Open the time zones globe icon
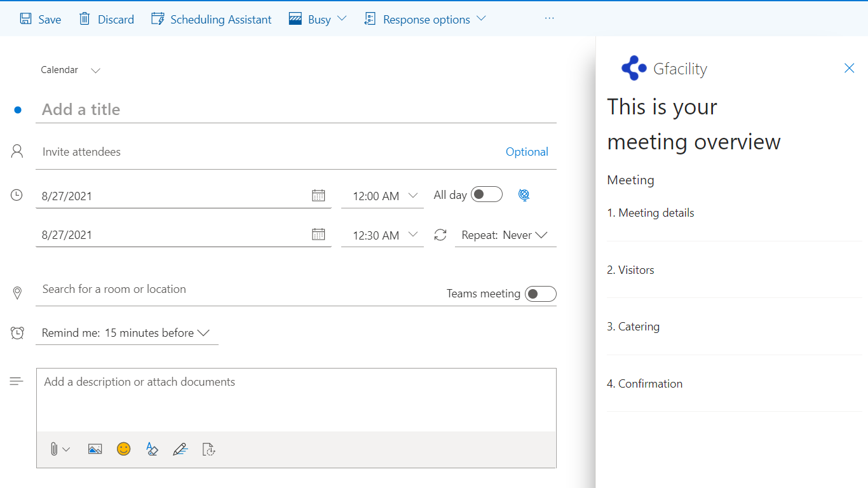This screenshot has height=488, width=868. (x=524, y=196)
